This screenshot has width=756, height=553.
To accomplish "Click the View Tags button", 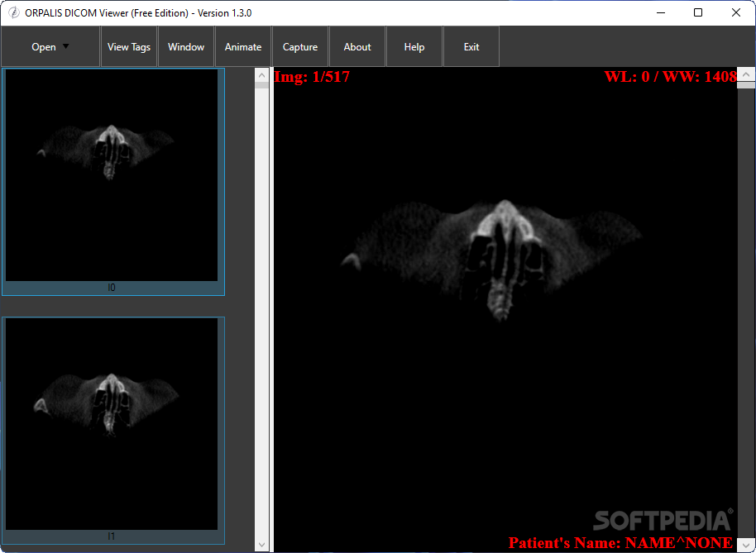I will (x=129, y=47).
